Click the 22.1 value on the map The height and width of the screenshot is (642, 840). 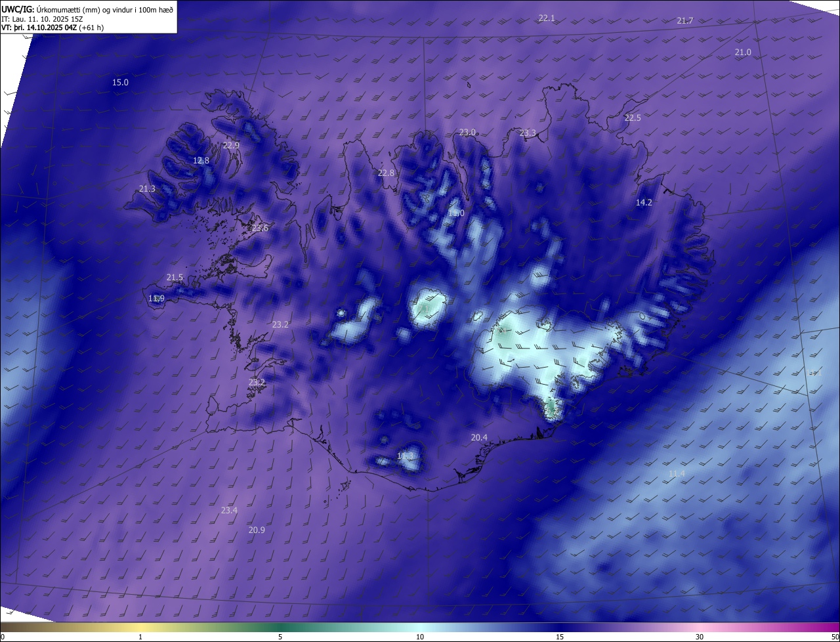coord(547,18)
